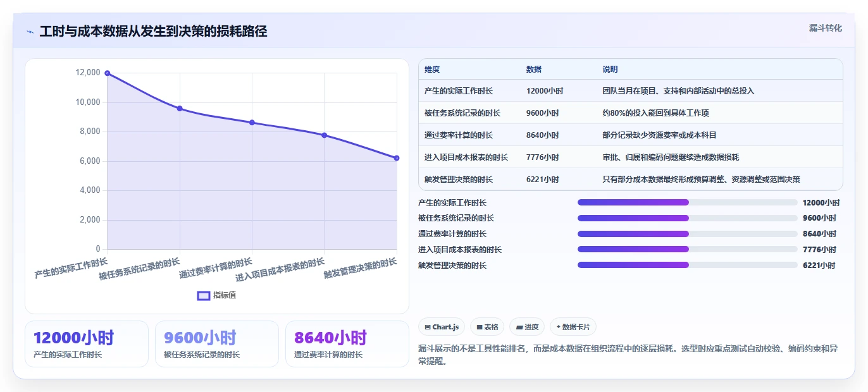Click table row label 触发管理决策的时长
868x392 pixels.
[459, 180]
